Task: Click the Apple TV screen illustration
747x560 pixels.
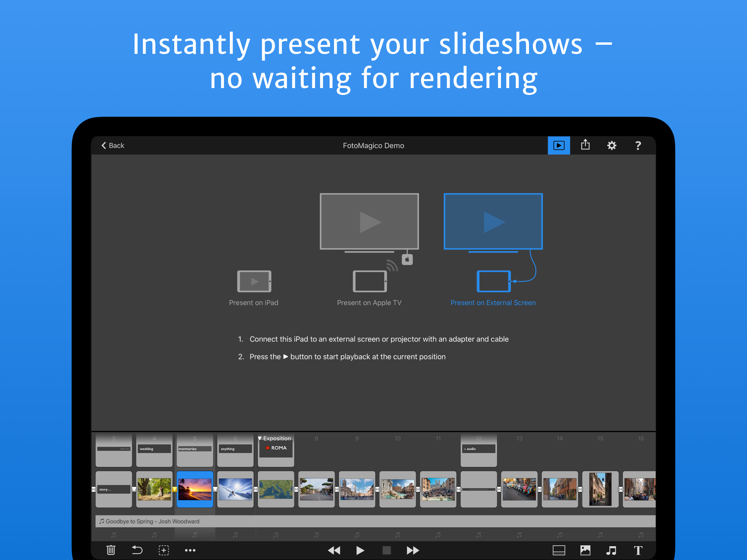Action: [369, 221]
